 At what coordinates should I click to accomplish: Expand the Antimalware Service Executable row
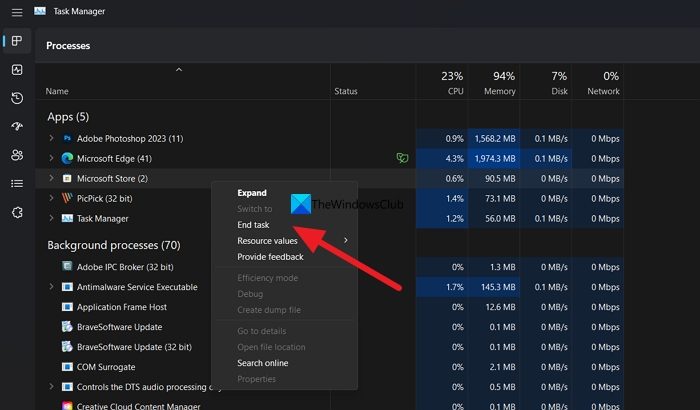pos(51,287)
